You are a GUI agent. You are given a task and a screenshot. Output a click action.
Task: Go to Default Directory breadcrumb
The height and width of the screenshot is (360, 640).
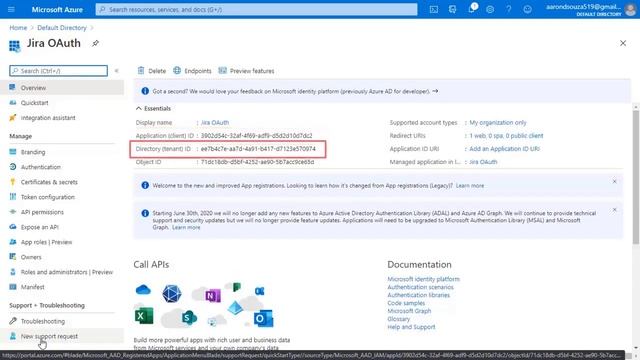point(62,28)
